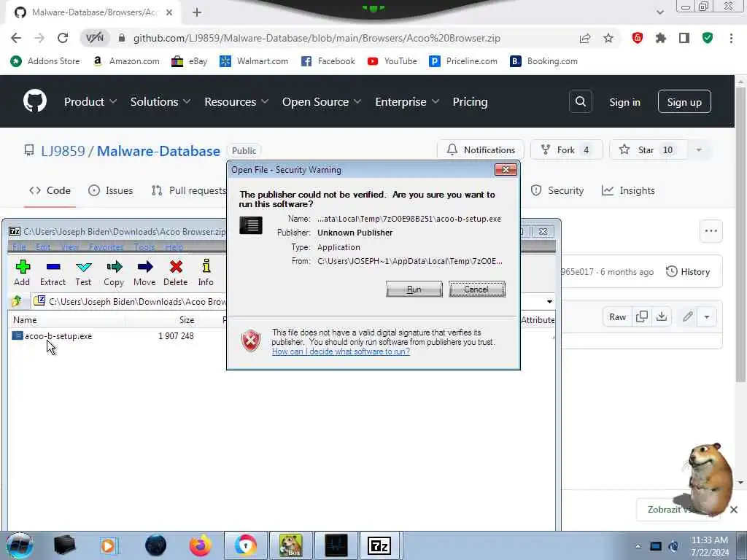Viewport: 747px width, 560px height.
Task: Open the File menu in 7-Zip
Action: click(x=19, y=247)
